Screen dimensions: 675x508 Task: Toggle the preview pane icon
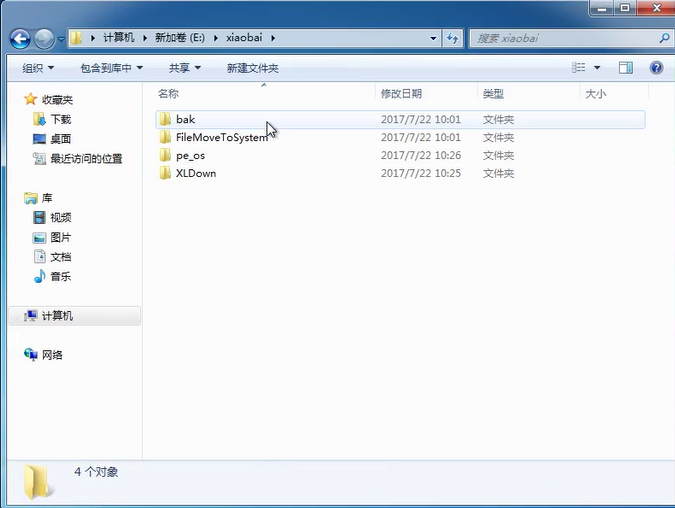click(x=626, y=68)
